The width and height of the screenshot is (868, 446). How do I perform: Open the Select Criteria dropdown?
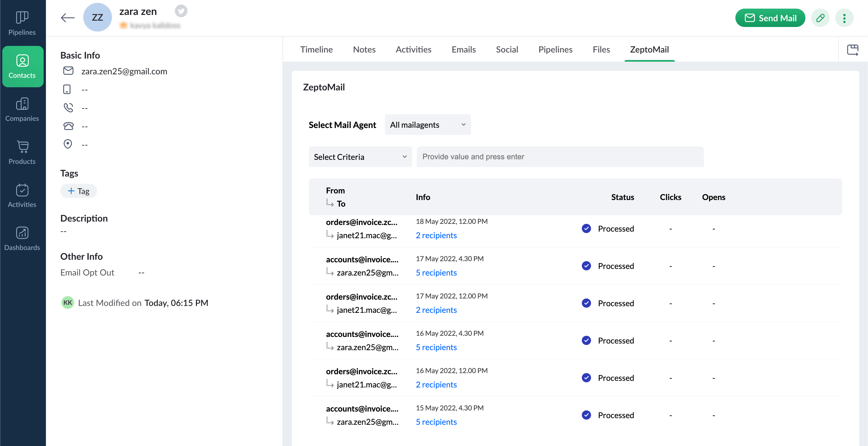[360, 157]
